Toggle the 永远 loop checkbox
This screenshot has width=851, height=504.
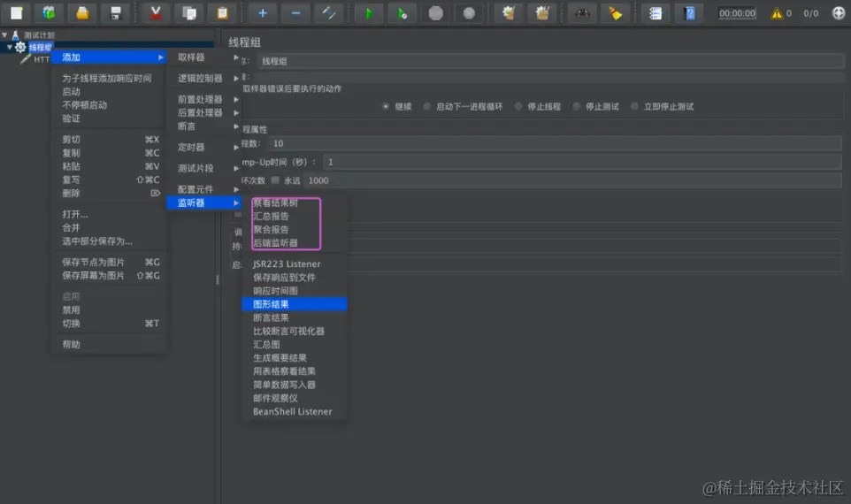[x=275, y=180]
